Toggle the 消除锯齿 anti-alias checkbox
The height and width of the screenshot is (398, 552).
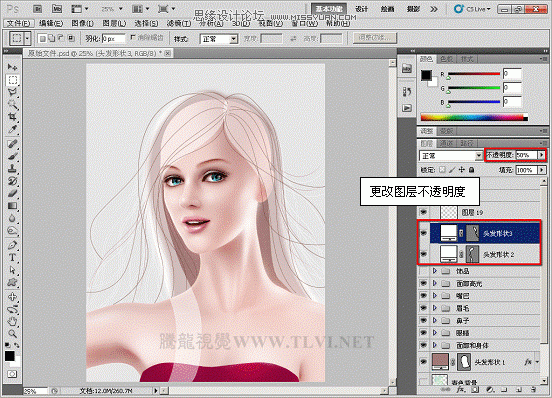click(133, 37)
